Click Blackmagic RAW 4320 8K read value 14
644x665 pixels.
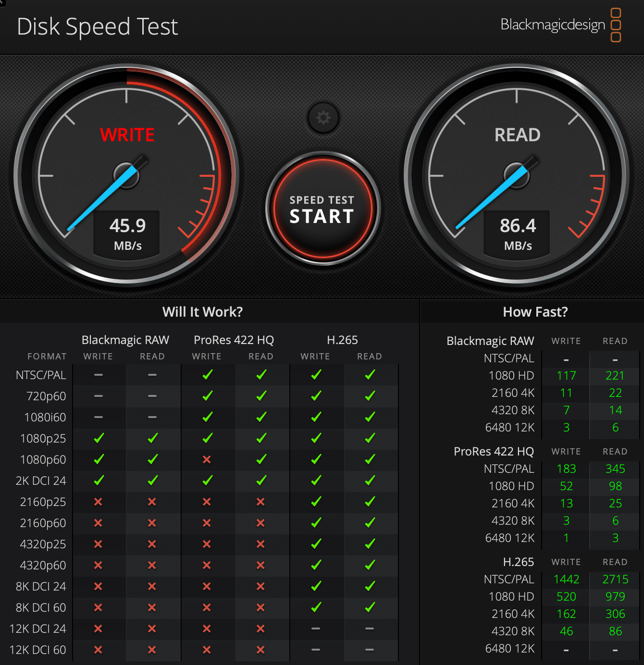pos(615,410)
